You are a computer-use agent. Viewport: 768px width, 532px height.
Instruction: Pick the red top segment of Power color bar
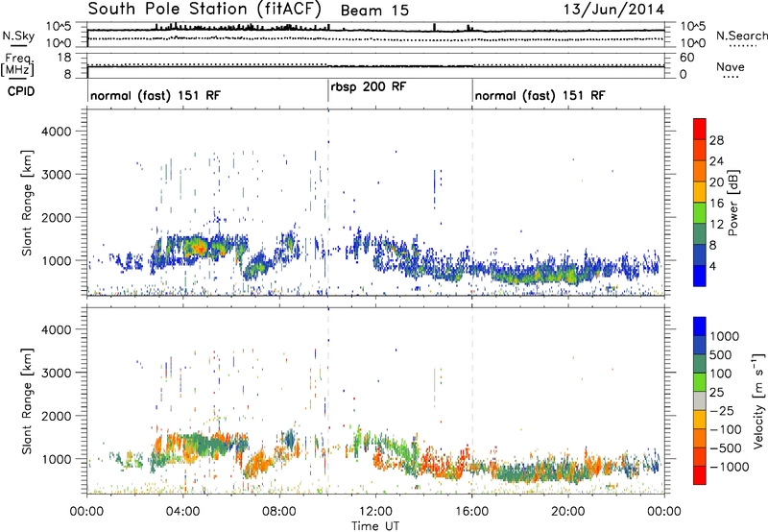point(700,129)
